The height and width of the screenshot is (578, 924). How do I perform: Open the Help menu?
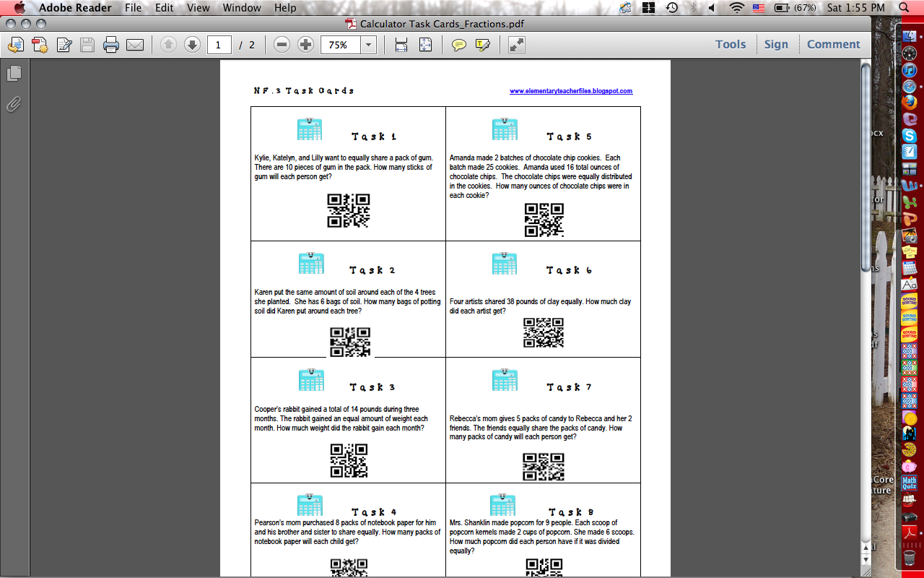tap(285, 8)
